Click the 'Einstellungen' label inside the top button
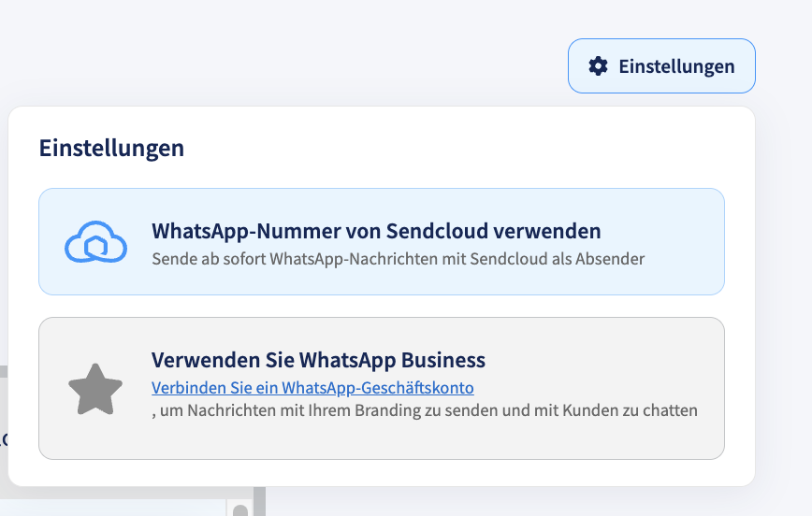Viewport: 812px width, 516px height. tap(676, 66)
